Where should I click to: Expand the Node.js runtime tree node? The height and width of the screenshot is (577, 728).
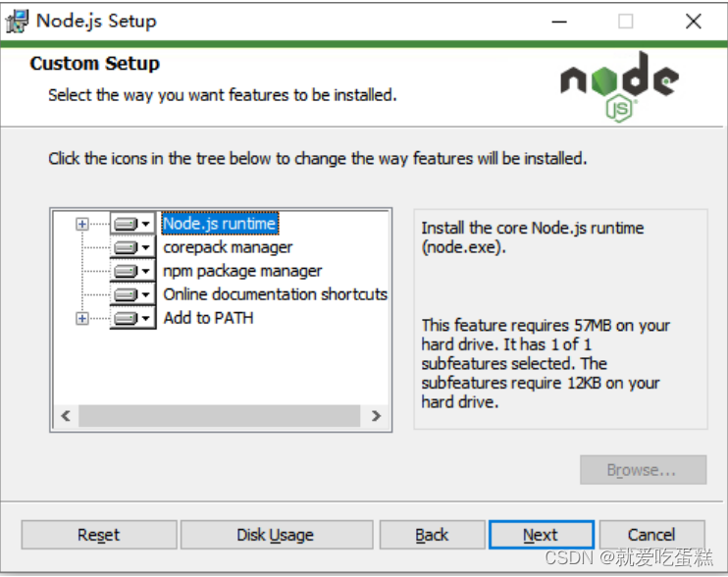pyautogui.click(x=82, y=224)
